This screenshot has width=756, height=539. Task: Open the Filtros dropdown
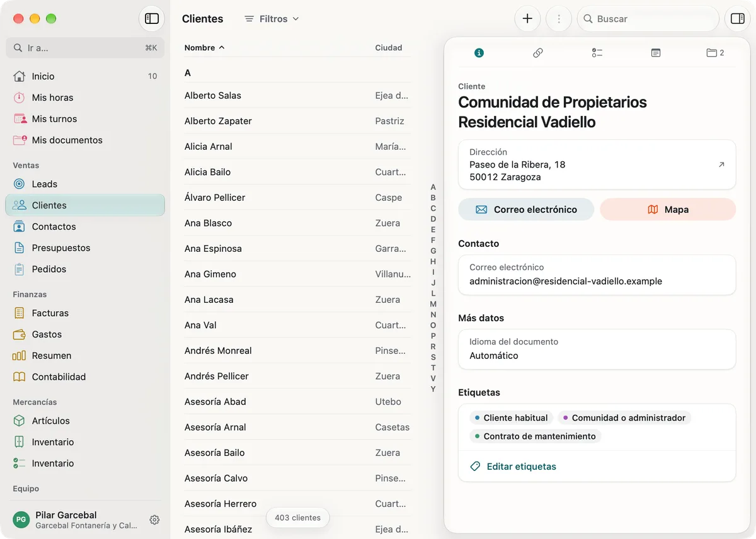pyautogui.click(x=272, y=19)
